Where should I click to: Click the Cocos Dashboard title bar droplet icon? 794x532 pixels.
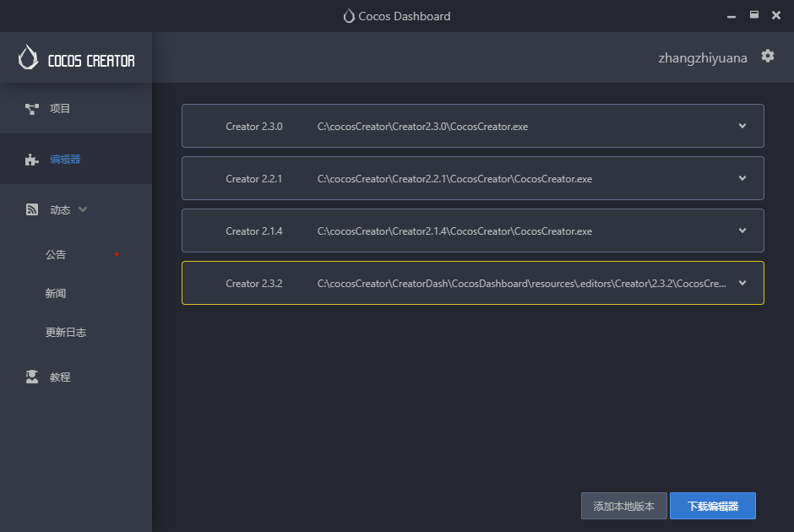click(x=349, y=16)
